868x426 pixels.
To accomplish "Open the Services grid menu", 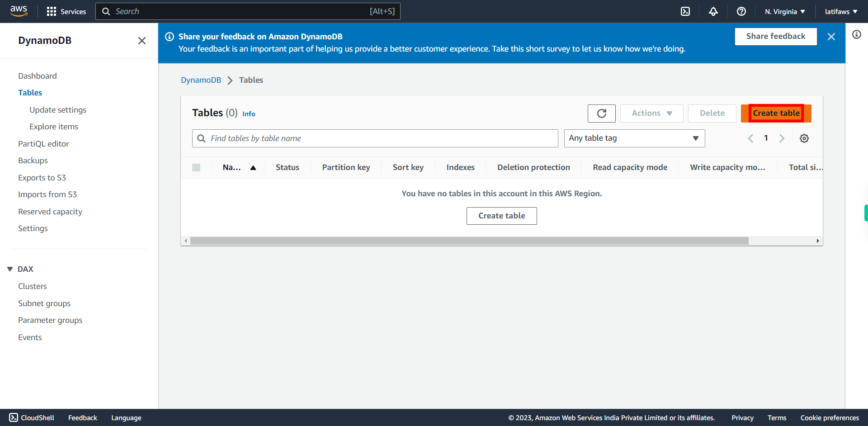I will [x=52, y=11].
